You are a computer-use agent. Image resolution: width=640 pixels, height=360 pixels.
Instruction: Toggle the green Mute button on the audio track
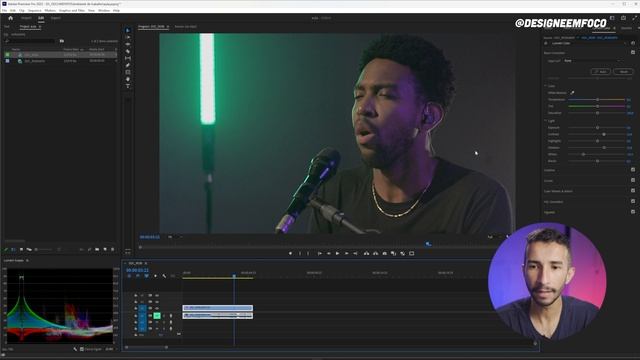click(x=157, y=316)
